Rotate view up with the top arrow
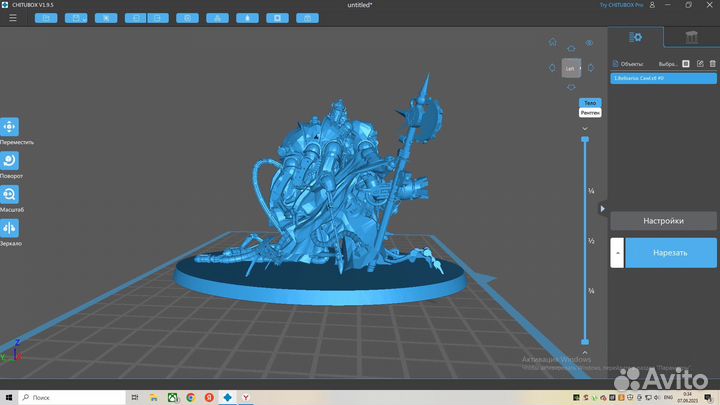 coord(571,48)
